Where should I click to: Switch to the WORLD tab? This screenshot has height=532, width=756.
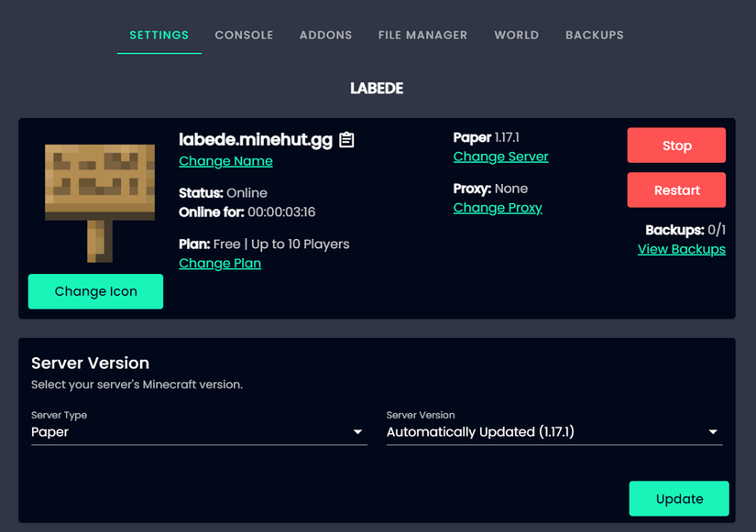coord(516,35)
